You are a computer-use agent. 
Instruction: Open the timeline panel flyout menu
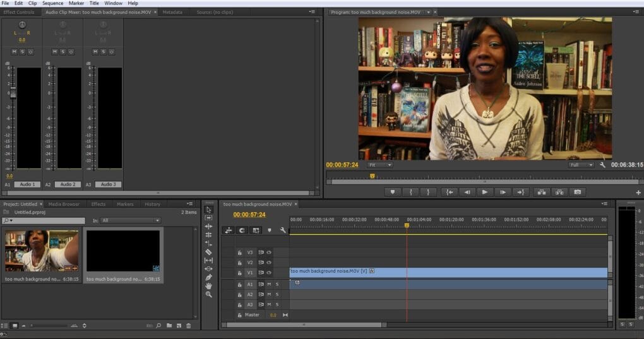[x=604, y=204]
